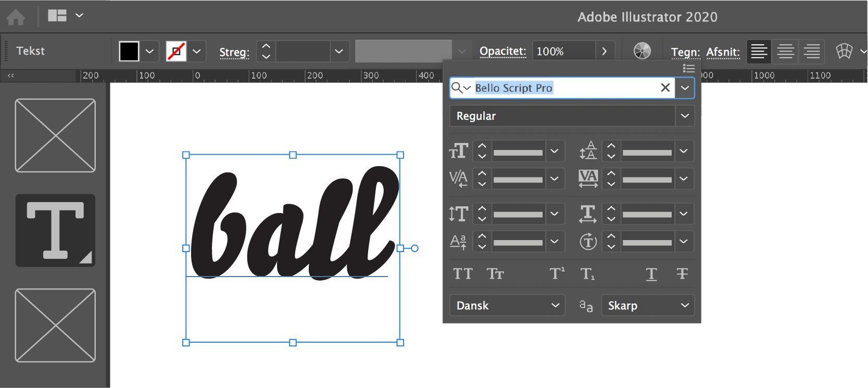This screenshot has height=388, width=868.
Task: Open the stroke color dropdown arrow
Action: pyautogui.click(x=196, y=52)
